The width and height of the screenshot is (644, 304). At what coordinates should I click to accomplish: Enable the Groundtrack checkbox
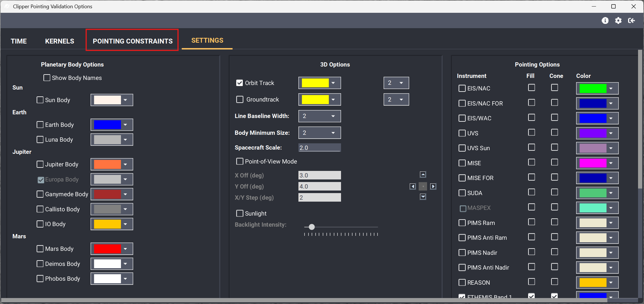pos(240,99)
